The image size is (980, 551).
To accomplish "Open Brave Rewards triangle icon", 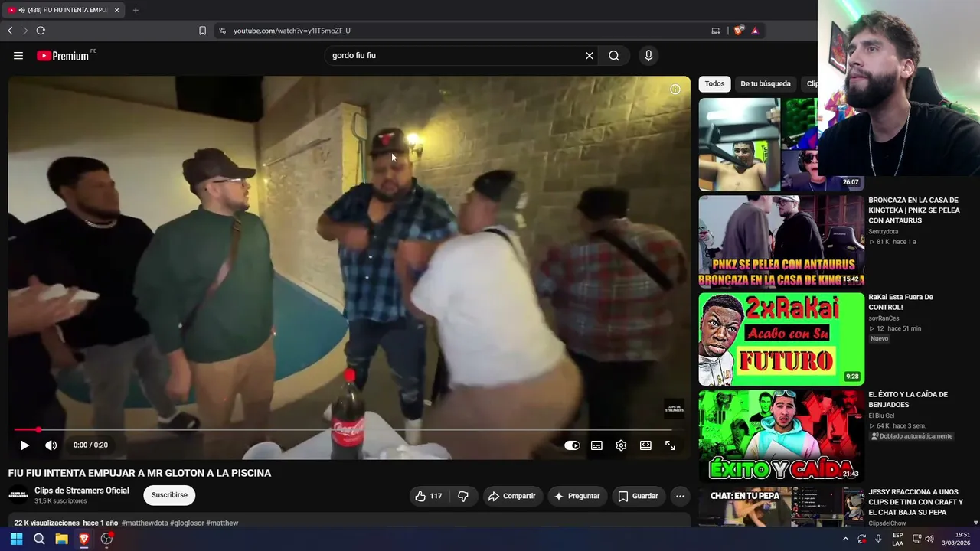I will coord(755,31).
